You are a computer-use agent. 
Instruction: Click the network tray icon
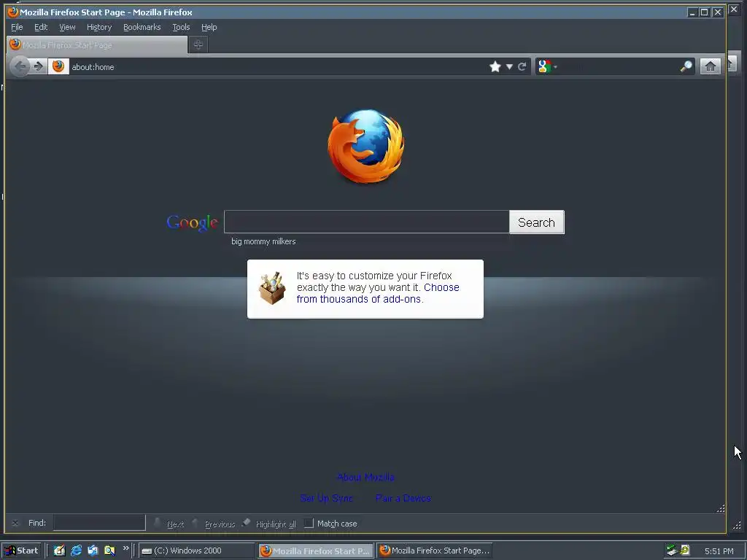click(x=672, y=551)
